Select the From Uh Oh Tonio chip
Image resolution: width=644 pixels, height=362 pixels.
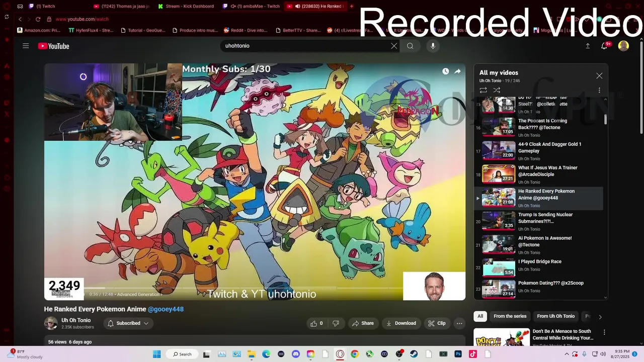click(555, 316)
